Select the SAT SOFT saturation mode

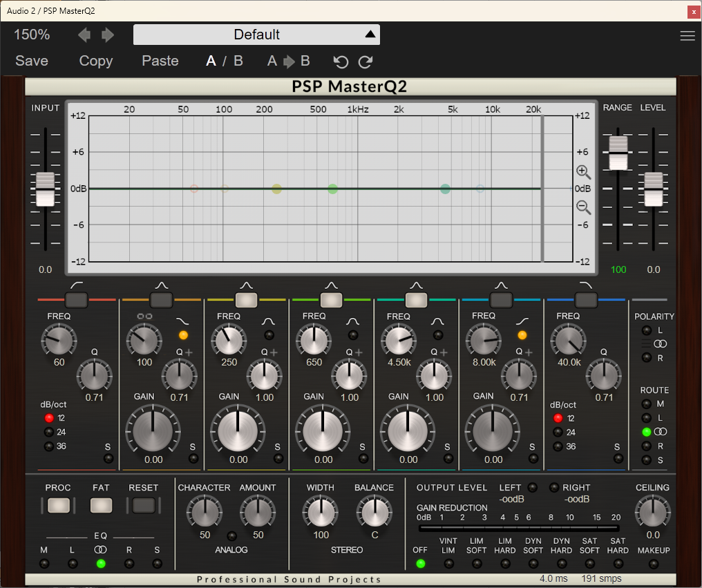[x=589, y=564]
